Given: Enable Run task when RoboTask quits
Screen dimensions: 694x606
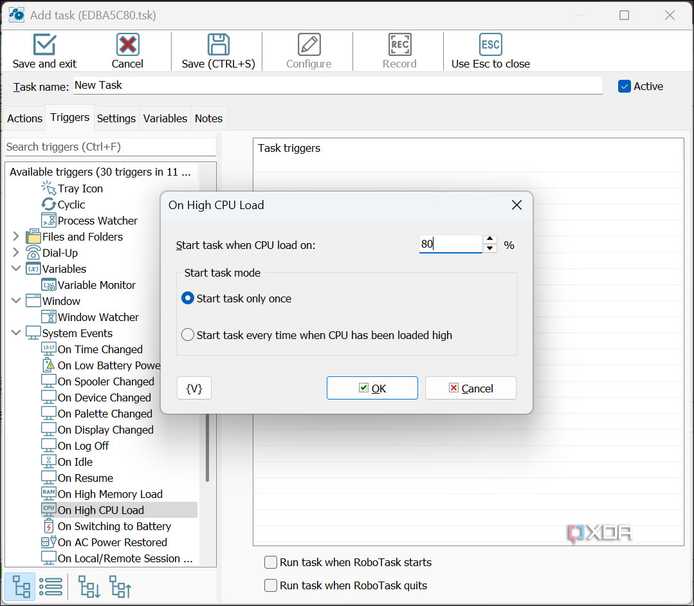Looking at the screenshot, I should pos(270,585).
